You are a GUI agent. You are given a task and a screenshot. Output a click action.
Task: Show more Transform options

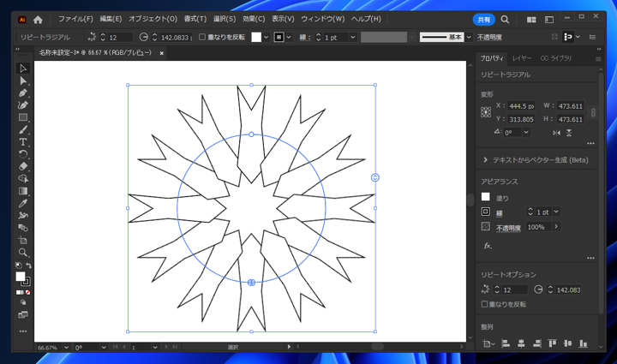pyautogui.click(x=590, y=144)
